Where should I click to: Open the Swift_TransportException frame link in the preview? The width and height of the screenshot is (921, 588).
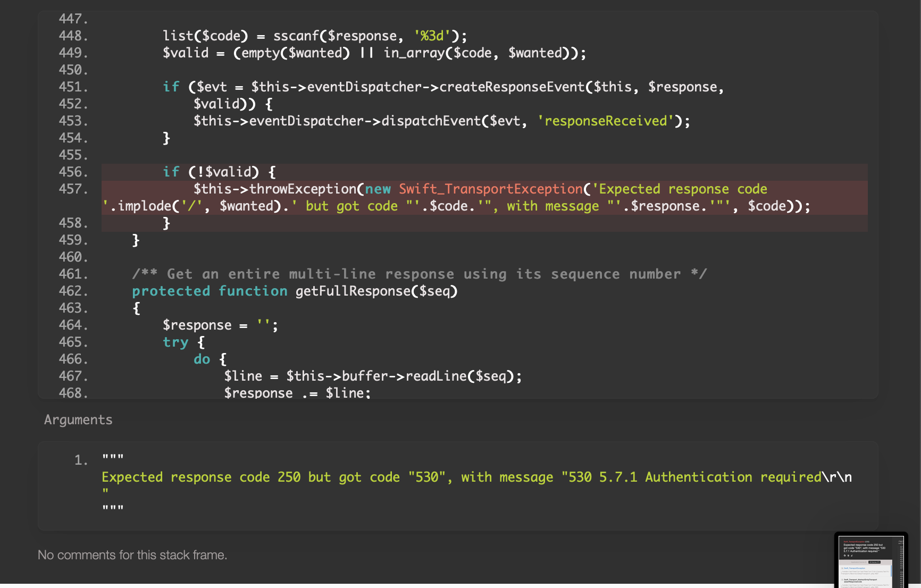855,568
